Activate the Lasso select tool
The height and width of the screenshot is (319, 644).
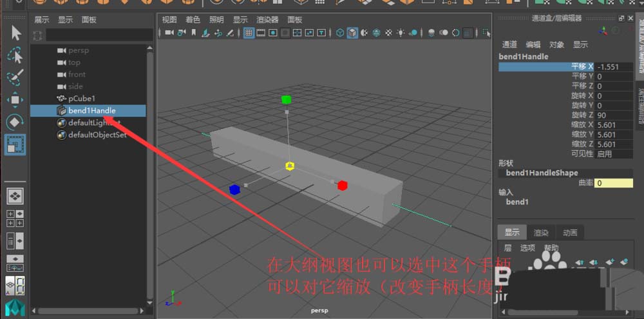pyautogui.click(x=15, y=55)
